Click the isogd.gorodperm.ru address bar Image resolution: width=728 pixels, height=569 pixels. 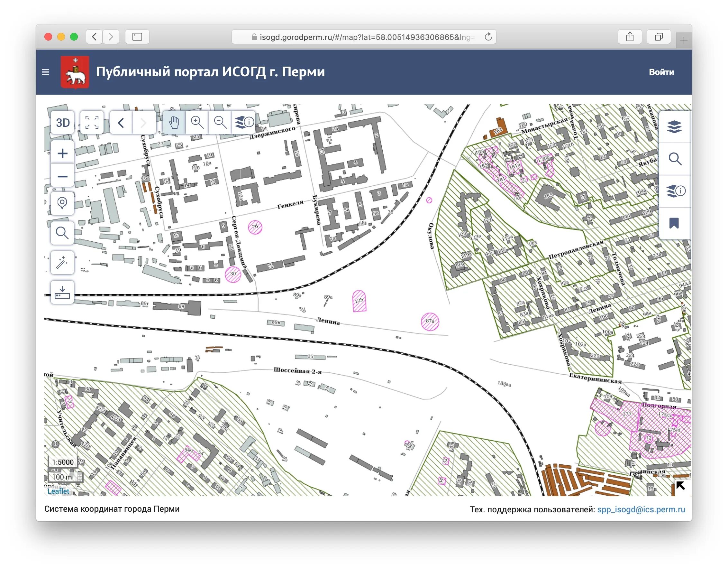pos(364,37)
